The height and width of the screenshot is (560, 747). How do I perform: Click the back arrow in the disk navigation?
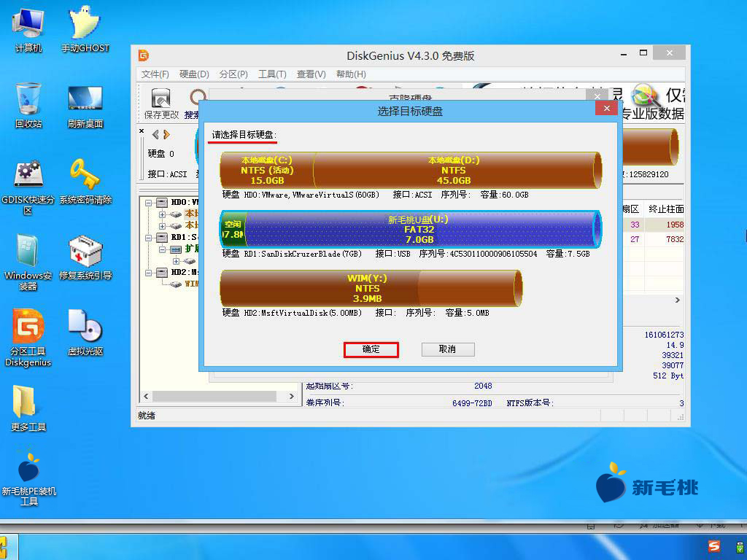click(155, 135)
